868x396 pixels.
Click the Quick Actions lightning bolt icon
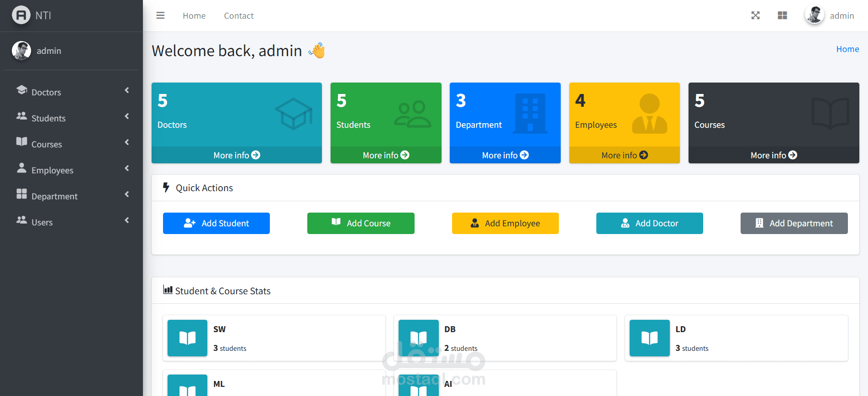tap(166, 188)
